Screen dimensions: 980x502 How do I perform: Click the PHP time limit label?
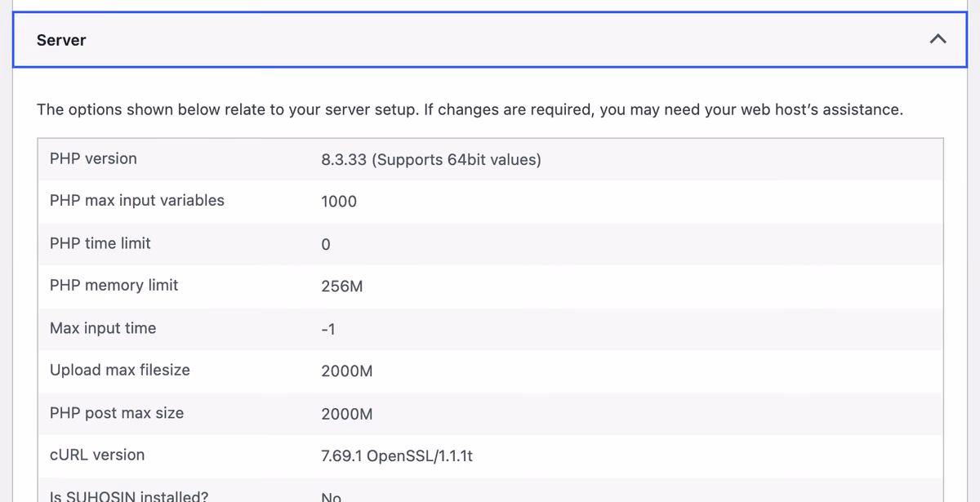(x=100, y=243)
